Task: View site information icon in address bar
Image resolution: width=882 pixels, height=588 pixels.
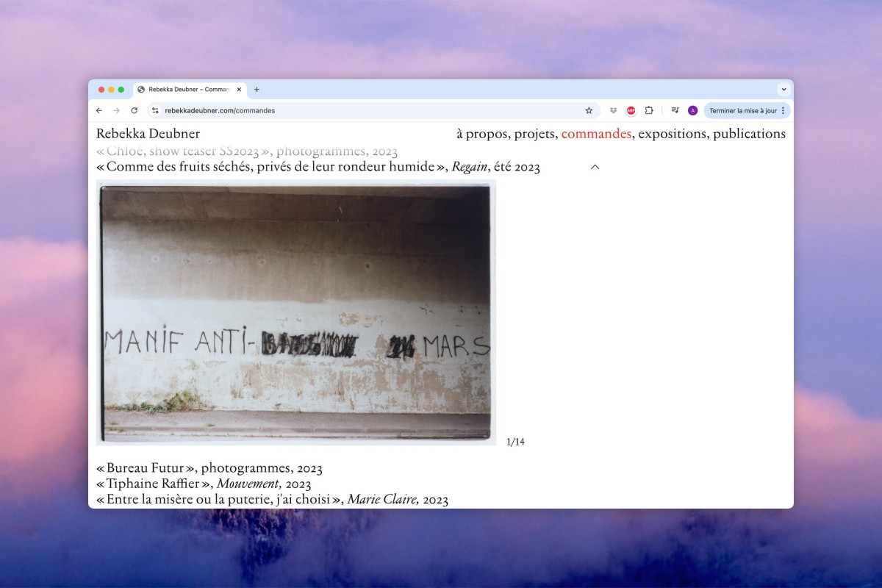Action: coord(154,110)
